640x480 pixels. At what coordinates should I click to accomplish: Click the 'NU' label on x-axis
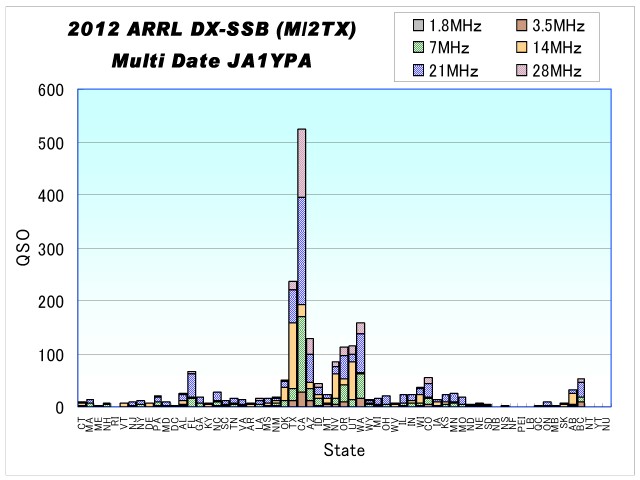point(606,426)
